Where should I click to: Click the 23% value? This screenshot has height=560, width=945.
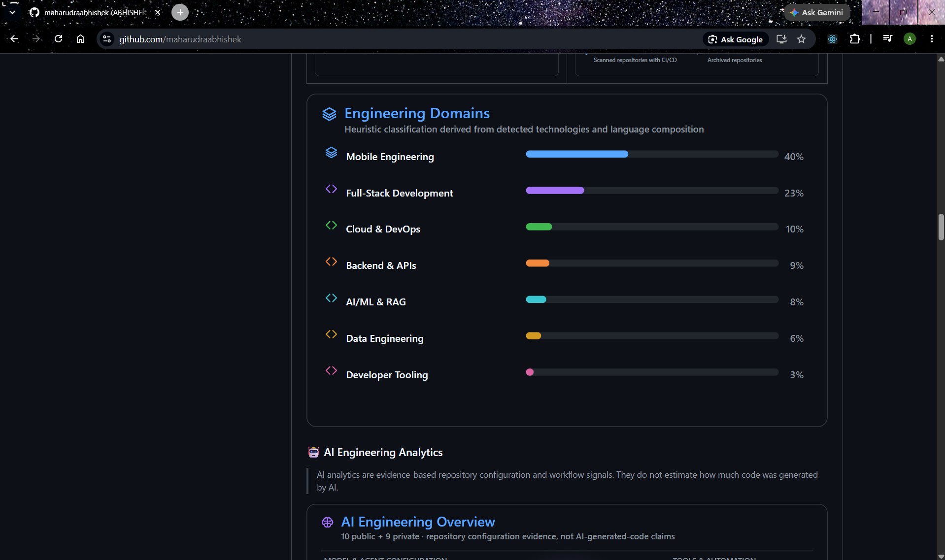click(x=794, y=193)
